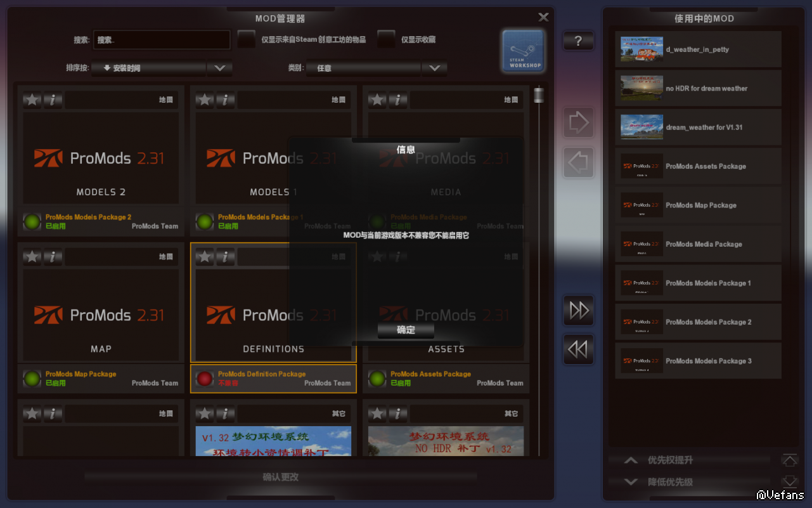This screenshot has height=508, width=812.
Task: Toggle green status light of Models Package 1
Action: click(205, 221)
